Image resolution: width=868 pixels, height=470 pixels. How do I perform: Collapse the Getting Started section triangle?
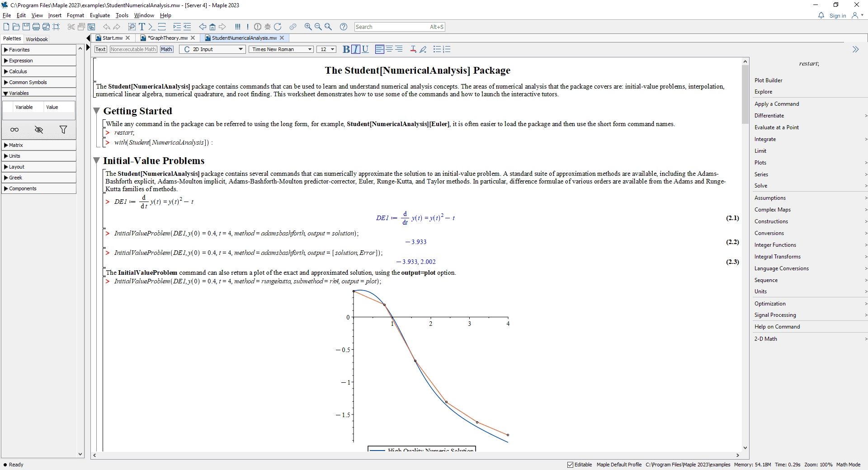coord(96,111)
